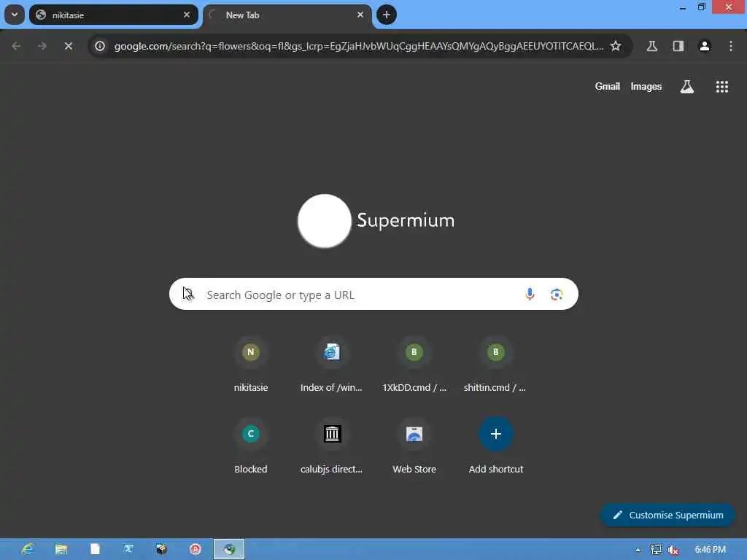Close the nikitasie tab
The height and width of the screenshot is (560, 747).
pyautogui.click(x=187, y=15)
